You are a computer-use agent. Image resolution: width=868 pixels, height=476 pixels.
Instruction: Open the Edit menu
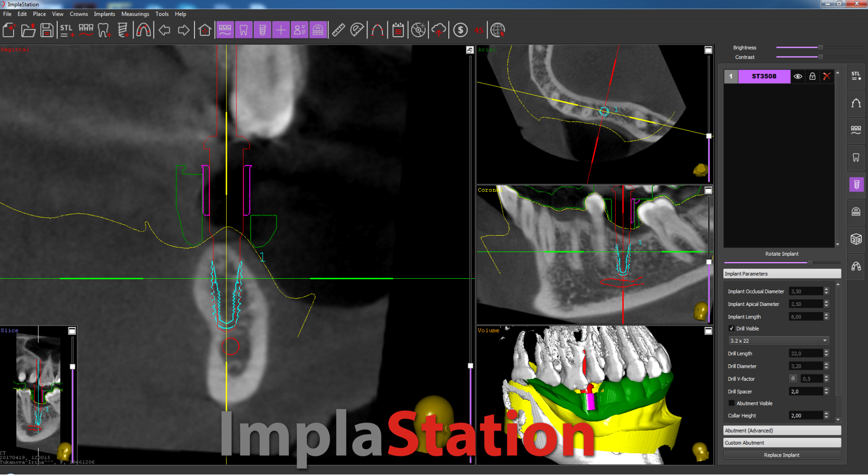[x=22, y=14]
